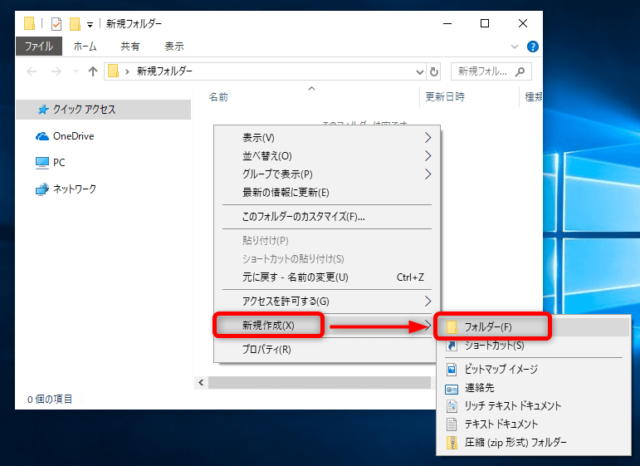The width and height of the screenshot is (640, 466).
Task: Choose 連絡先 in the submenu
Action: (533, 388)
